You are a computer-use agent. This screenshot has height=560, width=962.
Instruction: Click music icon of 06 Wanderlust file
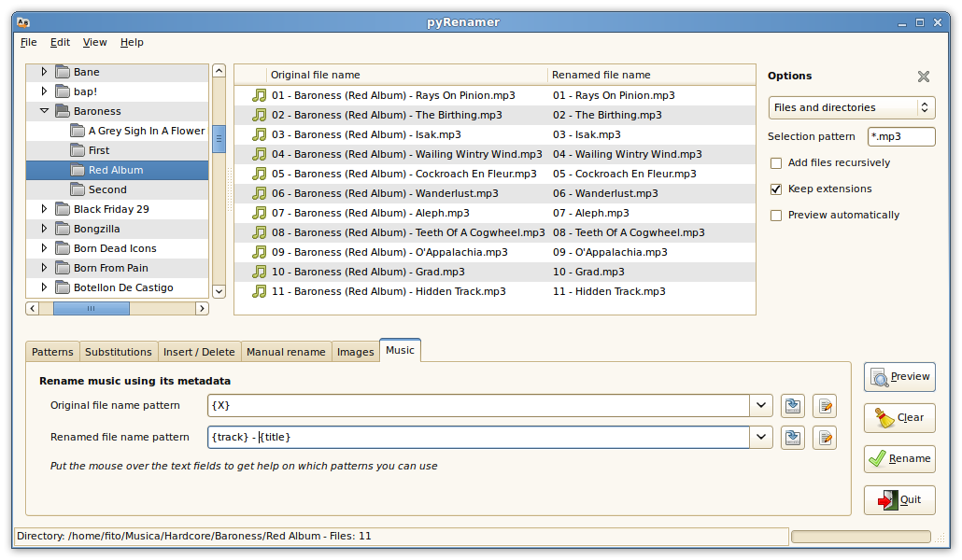point(260,193)
